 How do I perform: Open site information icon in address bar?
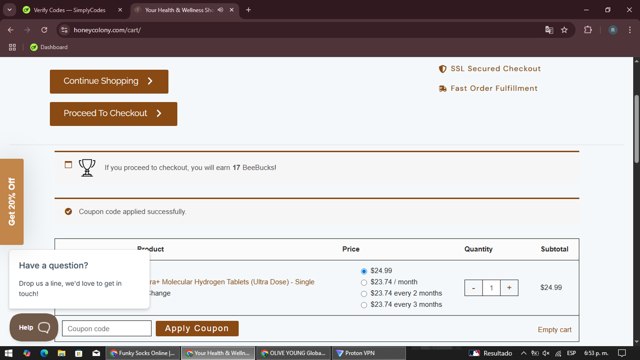coord(64,30)
